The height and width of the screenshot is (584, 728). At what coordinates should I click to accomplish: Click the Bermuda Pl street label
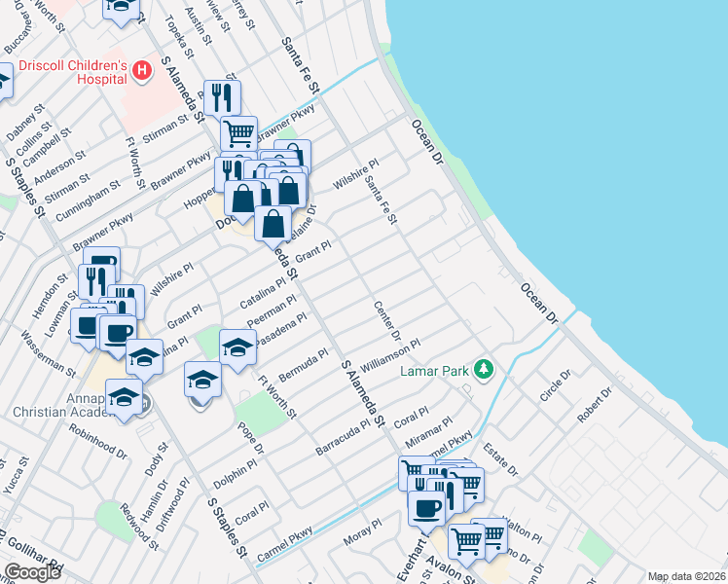304,365
